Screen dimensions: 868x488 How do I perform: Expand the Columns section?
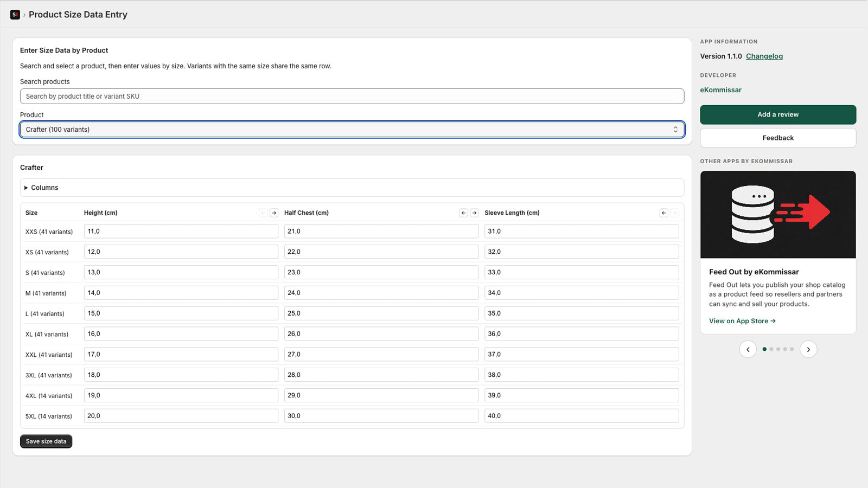(x=41, y=187)
